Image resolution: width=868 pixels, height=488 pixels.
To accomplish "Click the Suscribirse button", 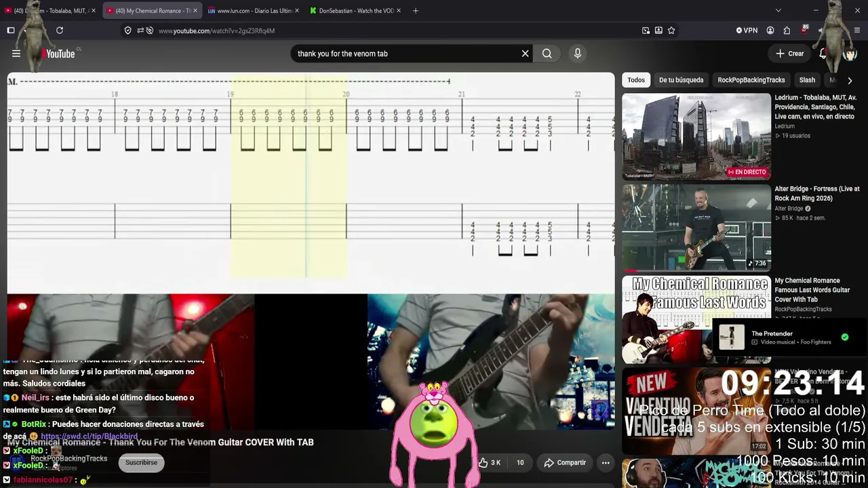I will click(141, 463).
